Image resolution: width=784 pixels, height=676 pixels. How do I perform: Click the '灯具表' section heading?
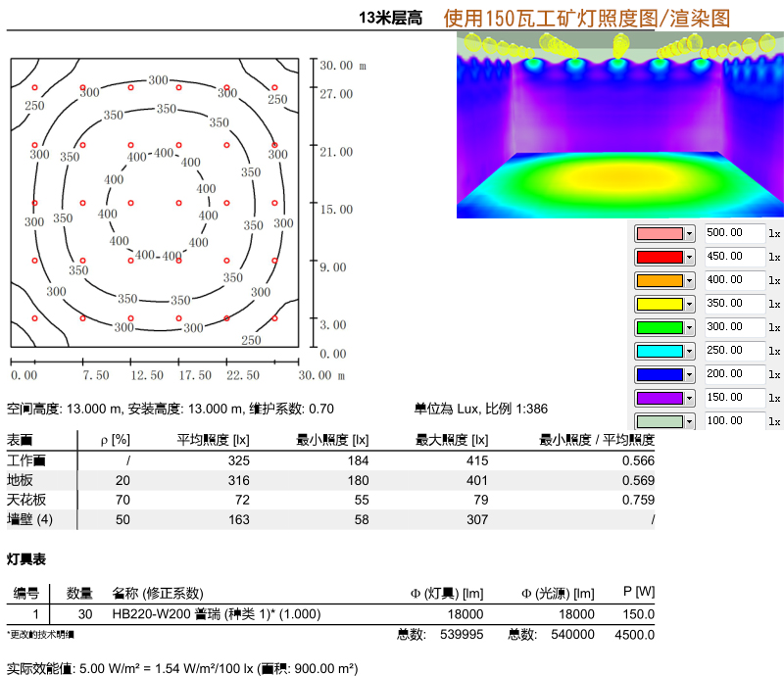26,559
